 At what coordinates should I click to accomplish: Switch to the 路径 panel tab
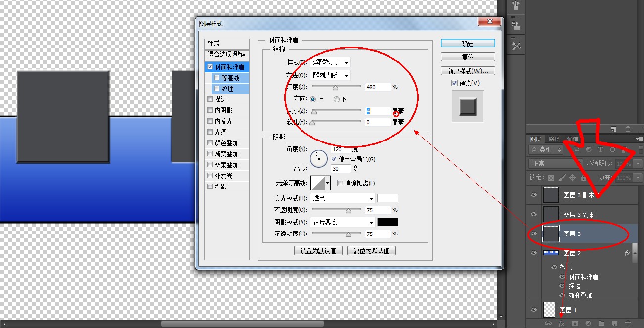(555, 139)
